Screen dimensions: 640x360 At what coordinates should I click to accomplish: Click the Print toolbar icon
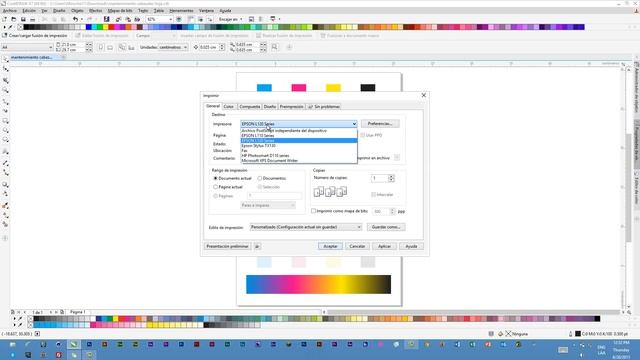(33, 19)
